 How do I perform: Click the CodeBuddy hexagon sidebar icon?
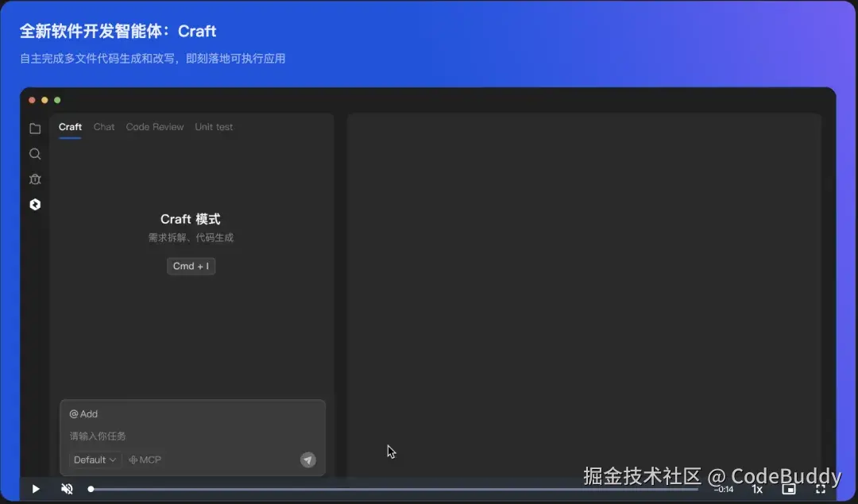click(x=34, y=204)
